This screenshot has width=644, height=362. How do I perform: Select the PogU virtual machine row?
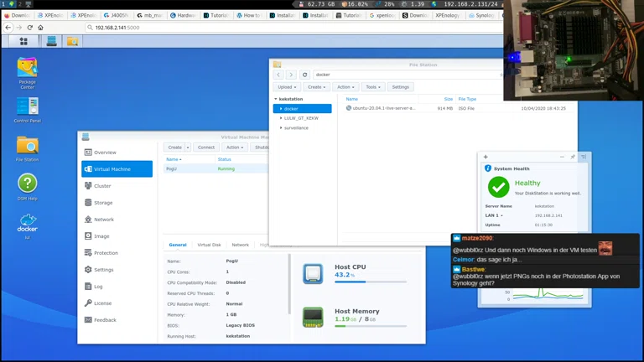(x=216, y=168)
